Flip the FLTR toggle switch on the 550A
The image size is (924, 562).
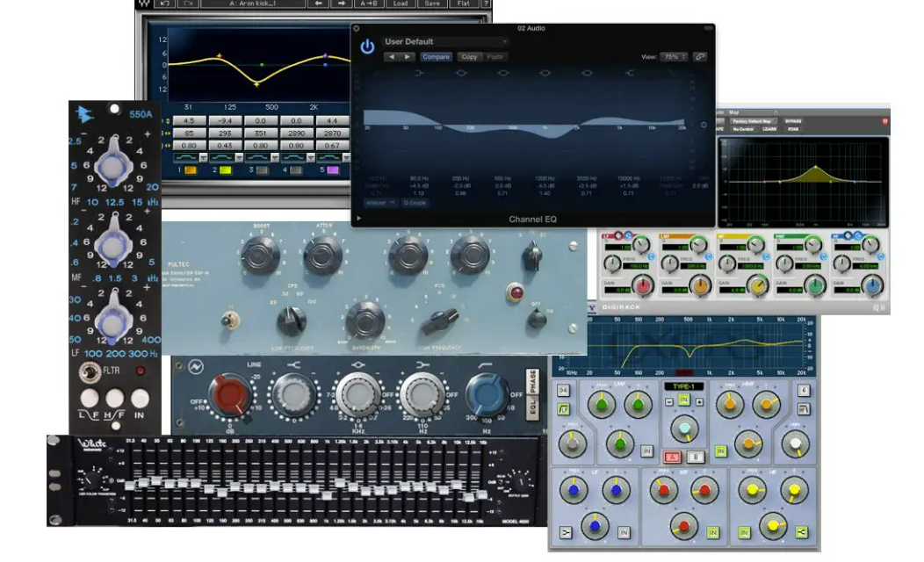click(89, 371)
